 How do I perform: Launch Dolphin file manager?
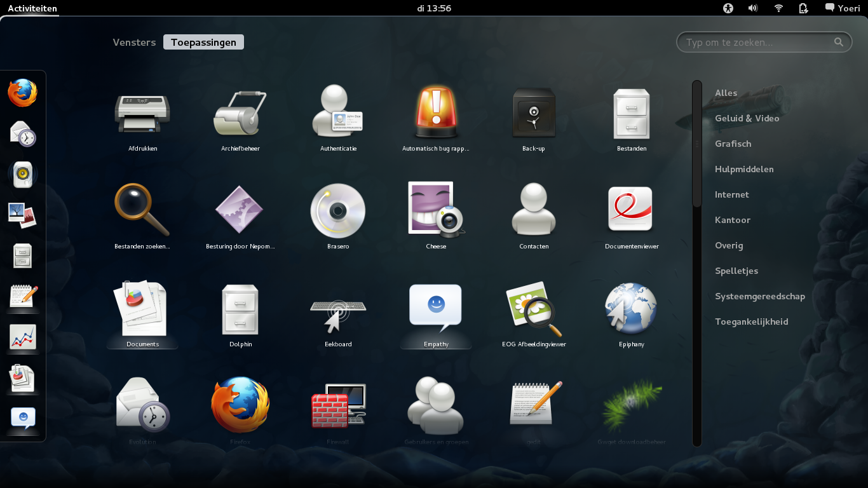pyautogui.click(x=240, y=315)
